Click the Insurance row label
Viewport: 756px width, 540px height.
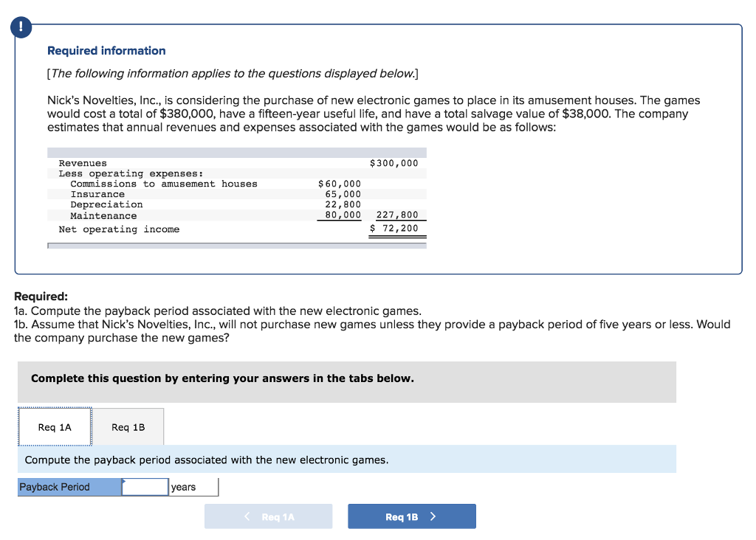tap(97, 194)
